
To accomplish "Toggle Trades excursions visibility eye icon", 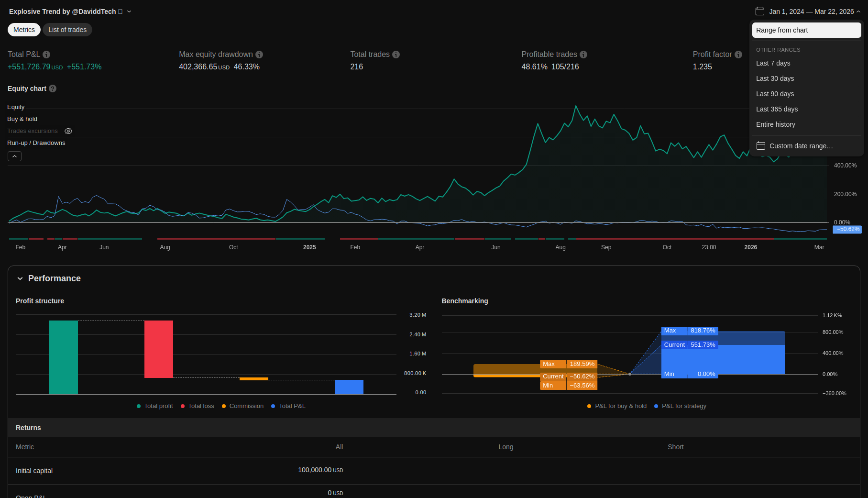I will coord(68,131).
